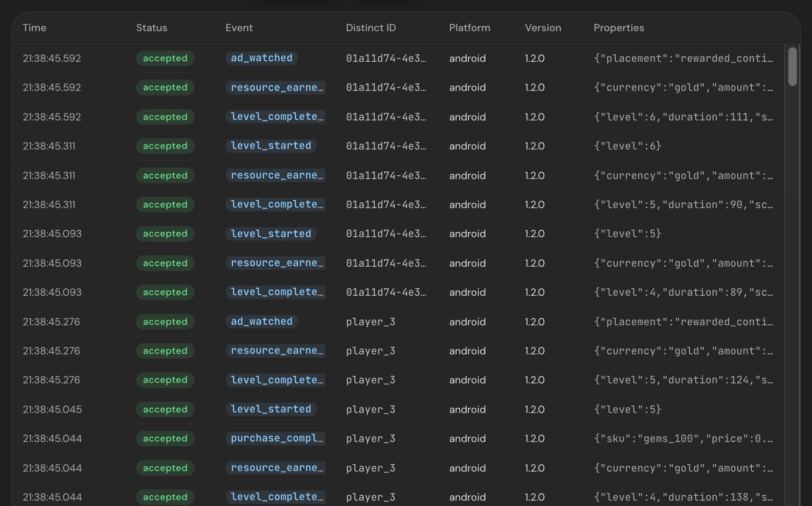
Task: Click properties starting {"sku":"gems_100"
Action: click(x=683, y=438)
